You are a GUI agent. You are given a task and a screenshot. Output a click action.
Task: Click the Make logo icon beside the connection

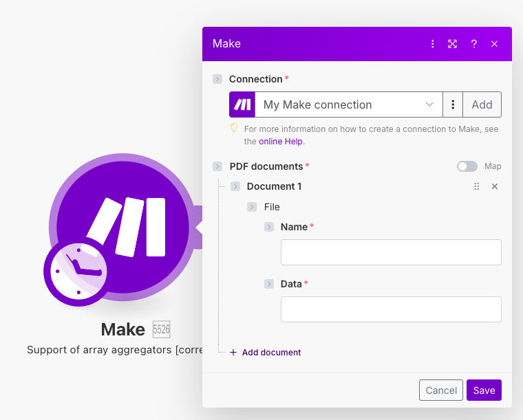[242, 104]
